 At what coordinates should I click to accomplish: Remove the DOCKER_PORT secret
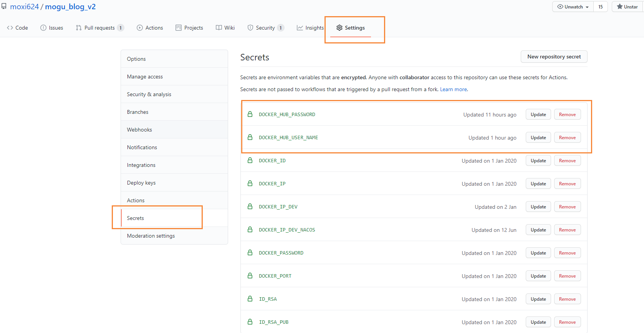pyautogui.click(x=567, y=276)
